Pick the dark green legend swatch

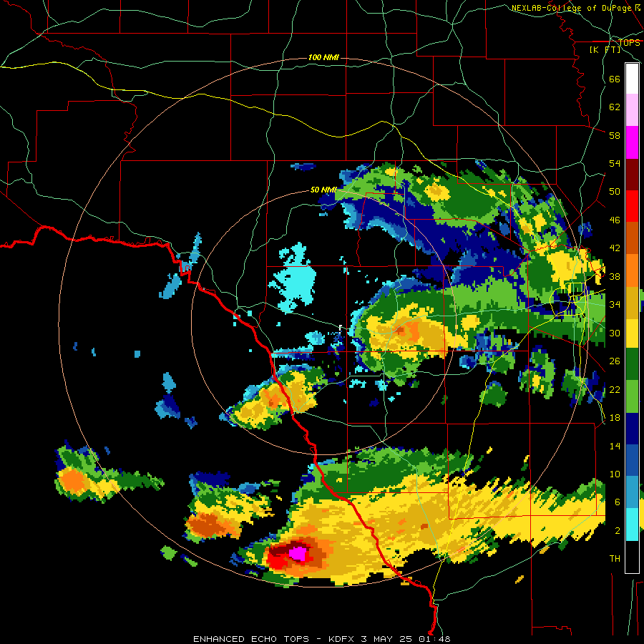tap(632, 364)
